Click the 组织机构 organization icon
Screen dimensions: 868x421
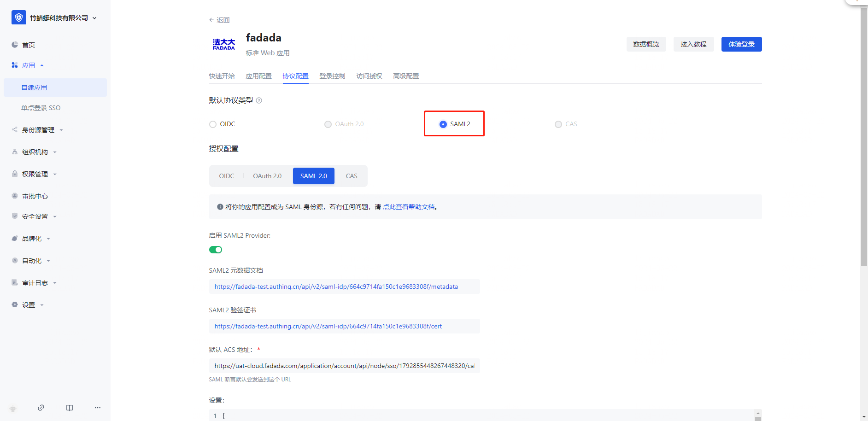(15, 152)
